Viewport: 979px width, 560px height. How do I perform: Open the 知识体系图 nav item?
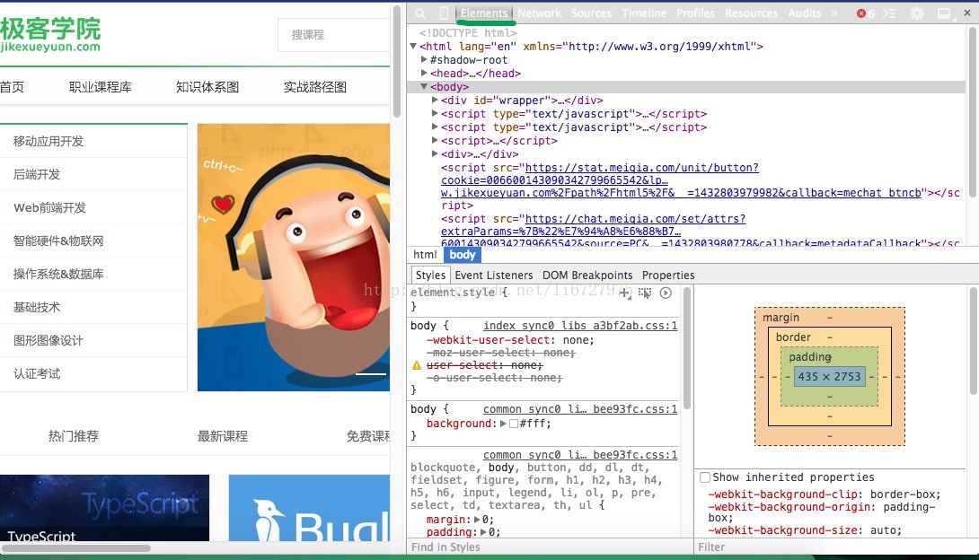[x=207, y=87]
